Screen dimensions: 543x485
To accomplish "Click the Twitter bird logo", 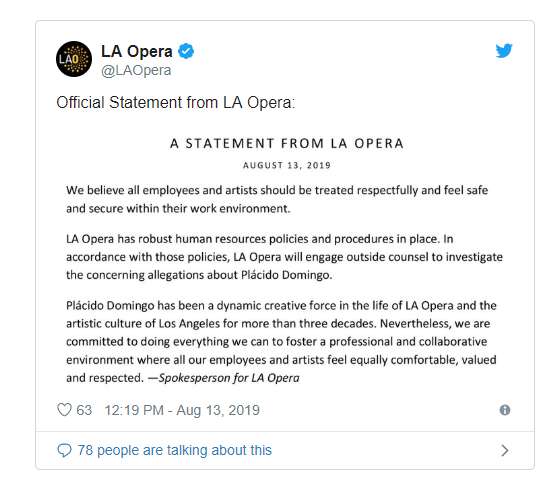I will click(504, 51).
